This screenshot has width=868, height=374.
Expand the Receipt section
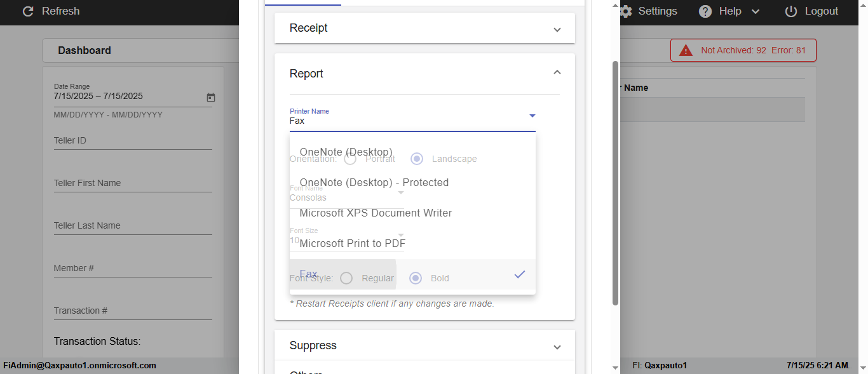click(x=557, y=29)
